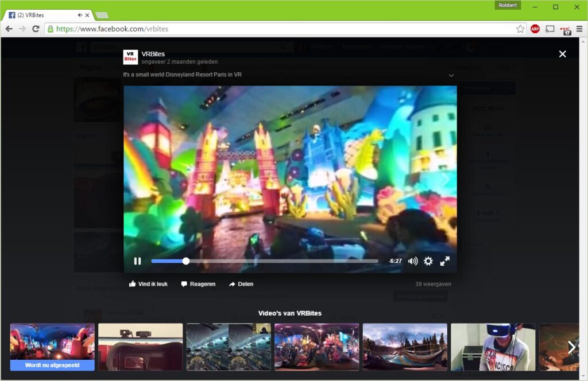Mute the tab via speaker icon
This screenshot has width=588, height=381.
click(x=80, y=15)
